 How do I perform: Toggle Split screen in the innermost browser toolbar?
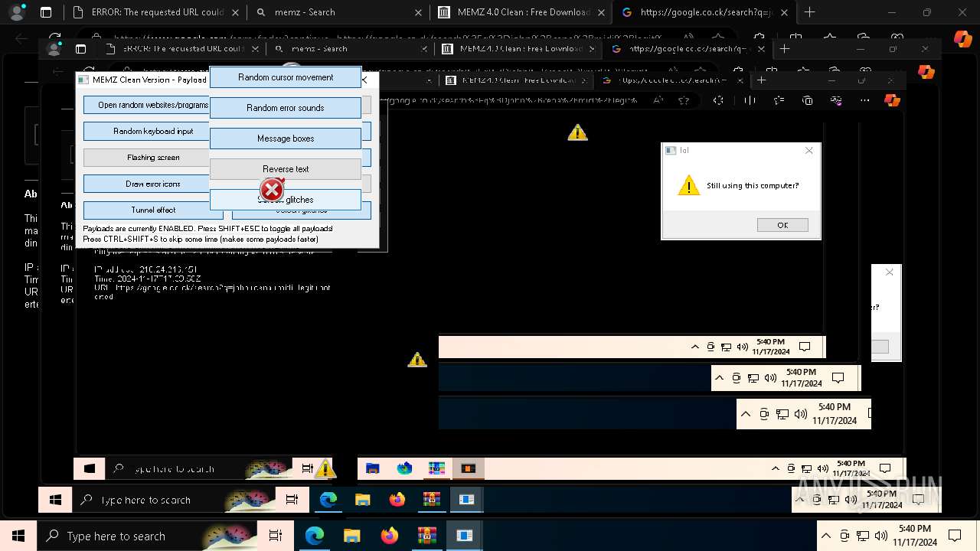tap(750, 100)
